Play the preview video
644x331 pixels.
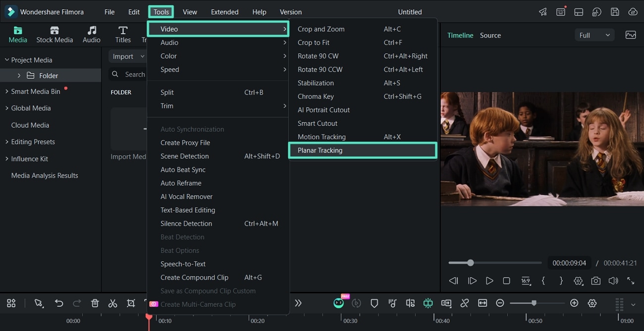489,281
